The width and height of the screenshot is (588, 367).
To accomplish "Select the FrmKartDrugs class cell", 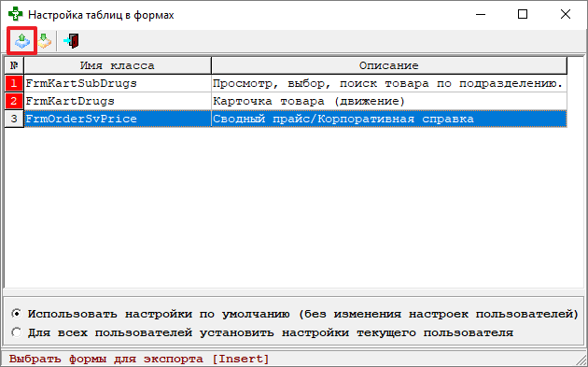I will [118, 101].
